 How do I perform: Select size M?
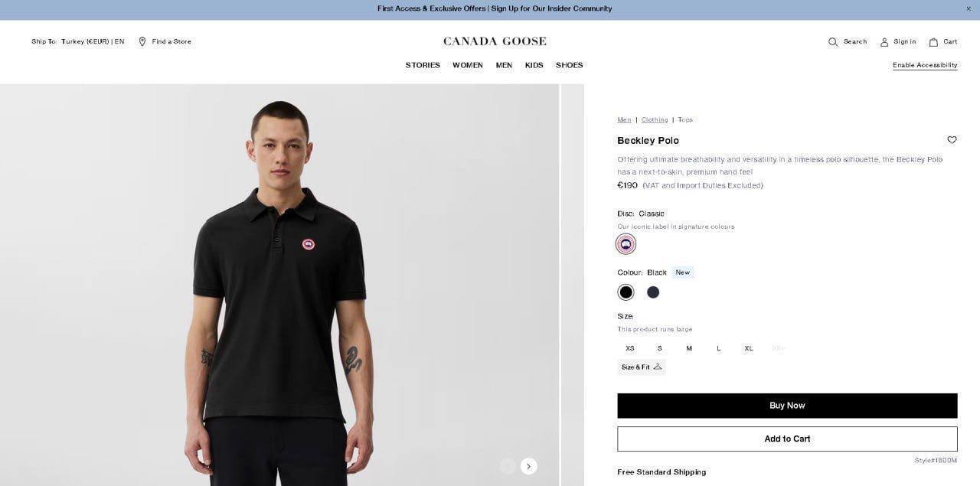click(689, 348)
